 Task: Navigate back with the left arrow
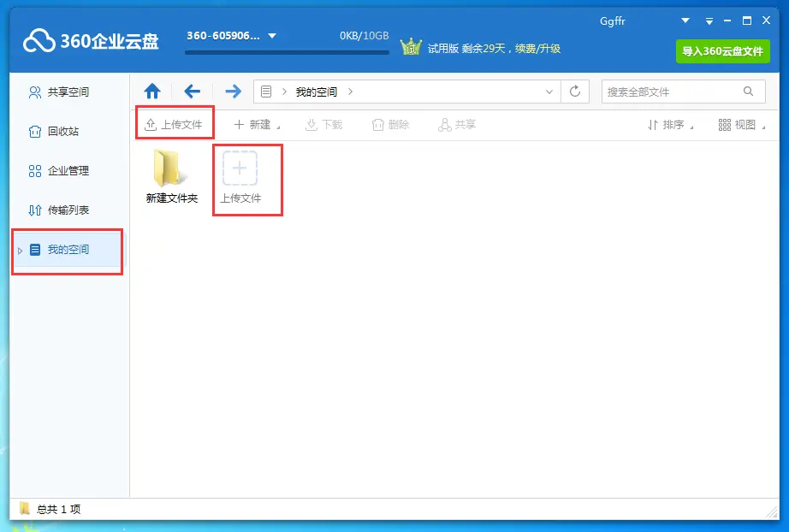coord(193,92)
